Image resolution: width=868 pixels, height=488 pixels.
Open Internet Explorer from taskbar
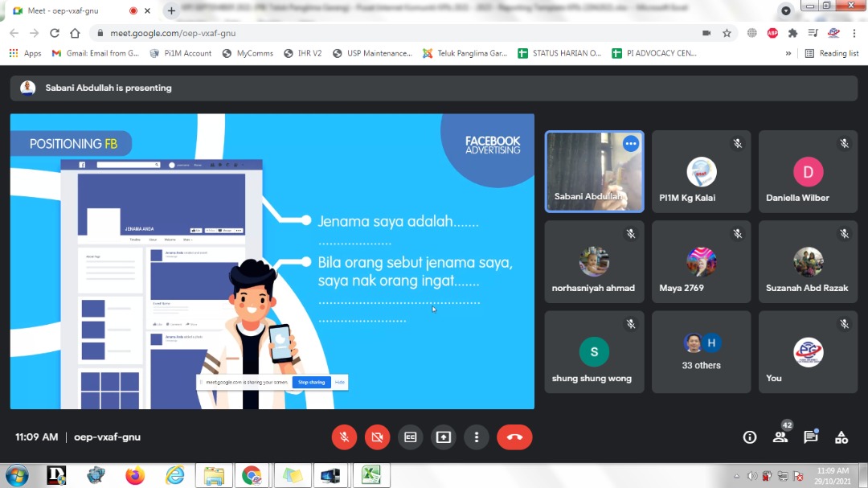click(174, 475)
